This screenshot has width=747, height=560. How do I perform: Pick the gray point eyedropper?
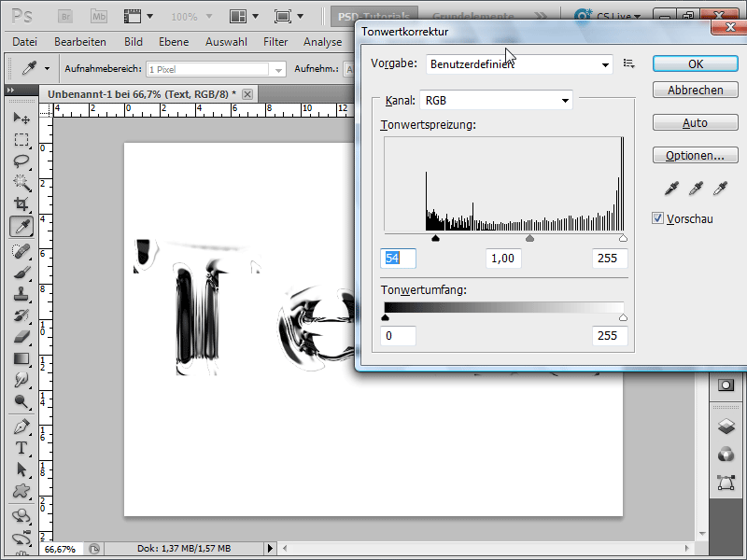coord(696,189)
